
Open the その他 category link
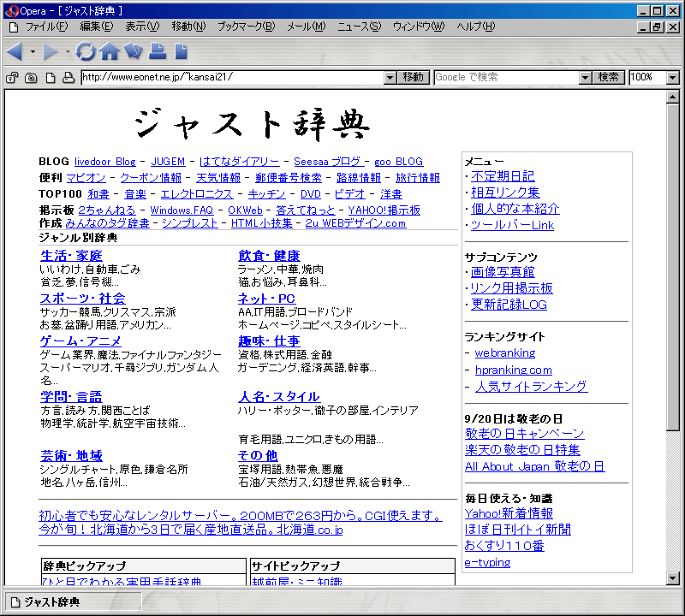pyautogui.click(x=258, y=456)
